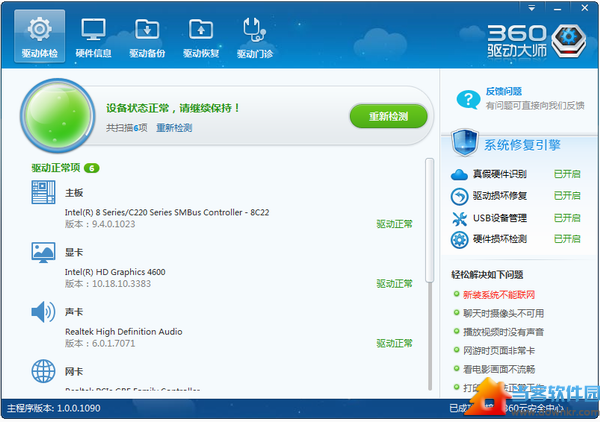Toggle 已开启 for USB设备管理
This screenshot has width=600, height=422.
click(x=567, y=218)
